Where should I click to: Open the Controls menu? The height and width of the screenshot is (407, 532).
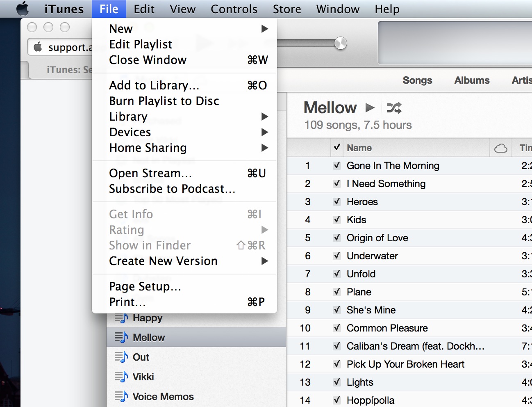point(234,9)
